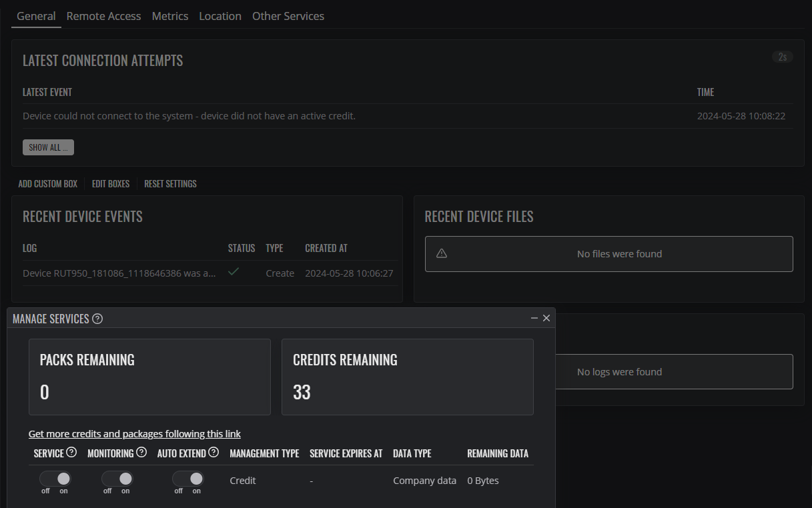The height and width of the screenshot is (508, 812).
Task: Click help icon beside Service column
Action: [x=71, y=453]
